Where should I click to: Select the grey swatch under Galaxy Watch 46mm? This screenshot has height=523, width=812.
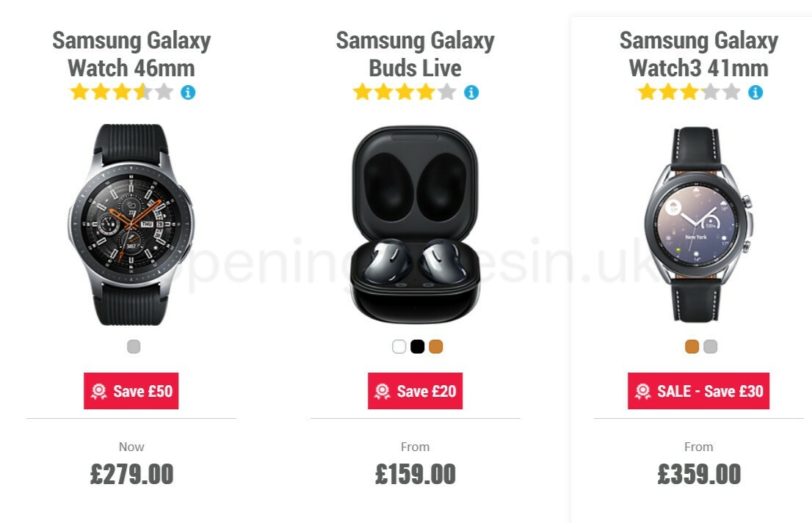[x=132, y=345]
